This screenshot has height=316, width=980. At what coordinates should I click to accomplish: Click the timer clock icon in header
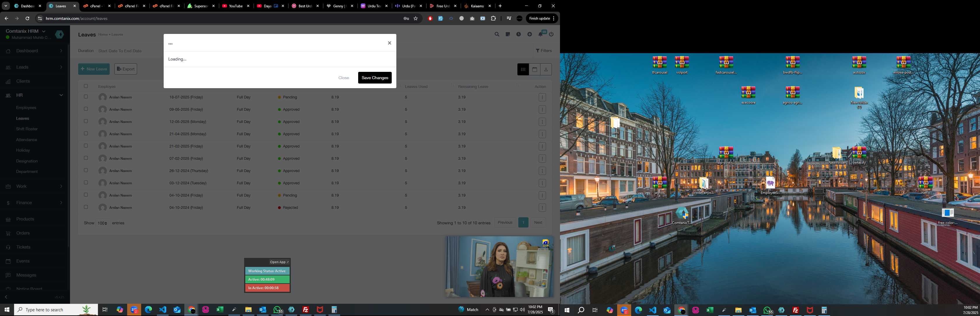point(519,34)
